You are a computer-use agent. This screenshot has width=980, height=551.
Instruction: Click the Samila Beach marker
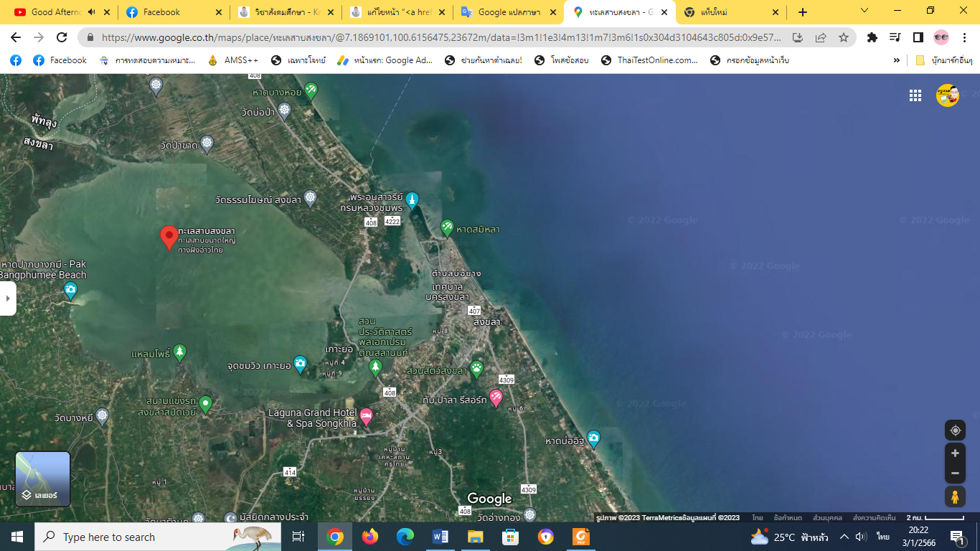coord(447,227)
